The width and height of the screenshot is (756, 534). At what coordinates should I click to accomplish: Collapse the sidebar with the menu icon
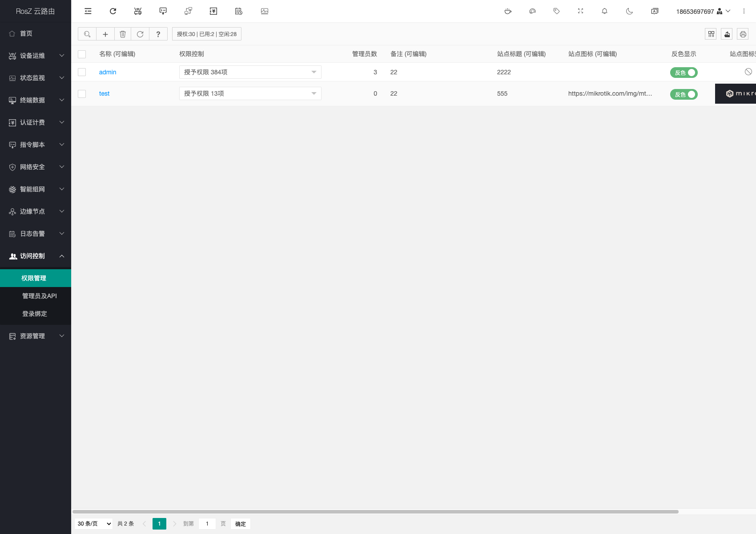(x=88, y=11)
